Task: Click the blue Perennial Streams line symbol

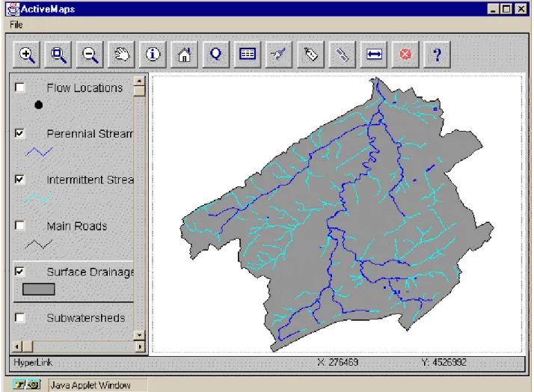Action: coord(40,152)
